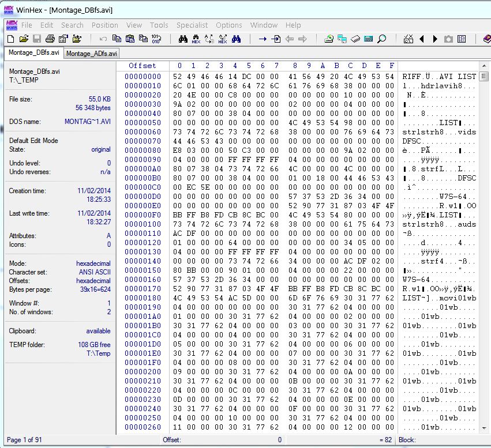This screenshot has height=448, width=491.
Task: Click the Go To Sector icon
Action: [276, 39]
